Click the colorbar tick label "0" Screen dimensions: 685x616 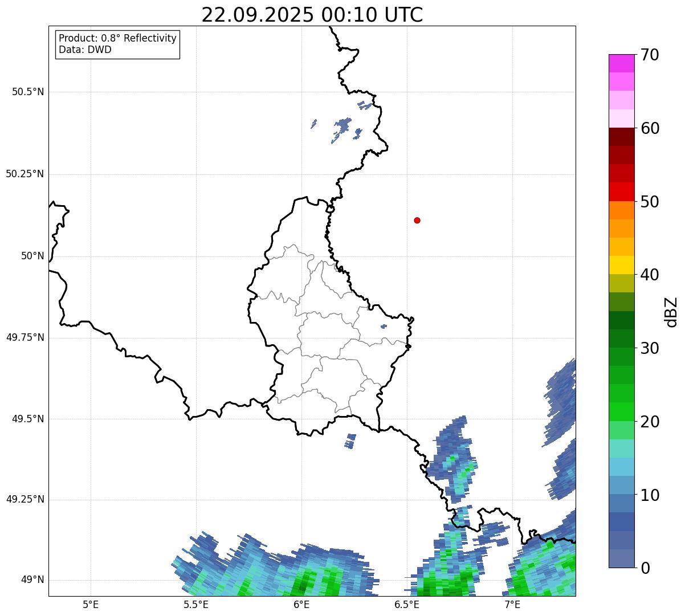(645, 568)
